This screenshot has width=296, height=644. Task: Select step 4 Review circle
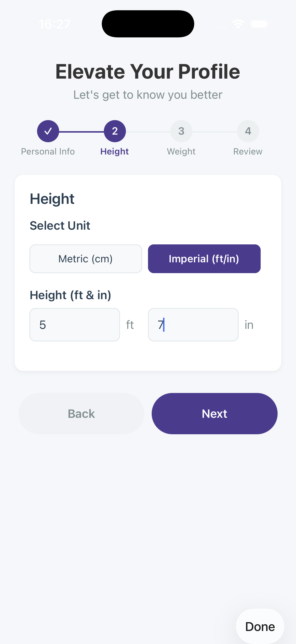pos(248,131)
